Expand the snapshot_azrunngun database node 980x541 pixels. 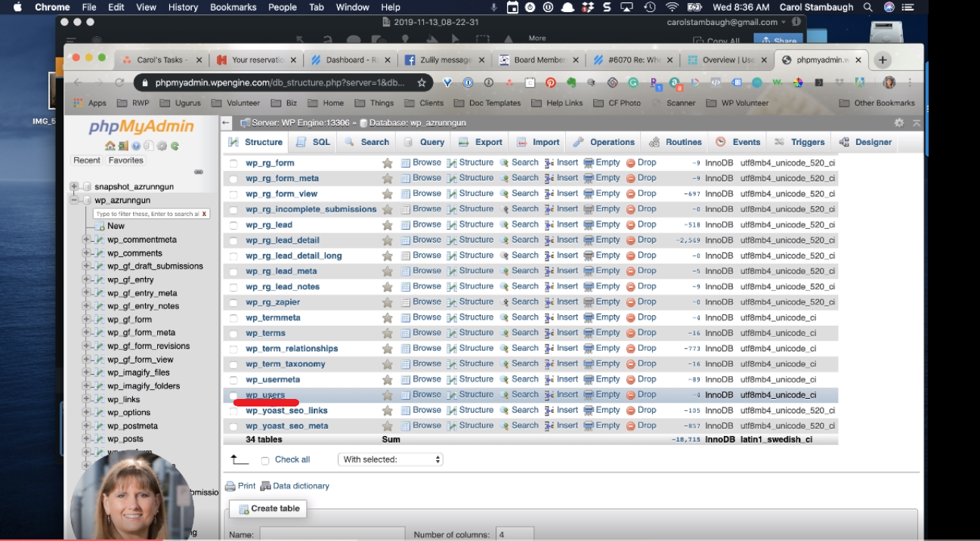click(x=74, y=187)
